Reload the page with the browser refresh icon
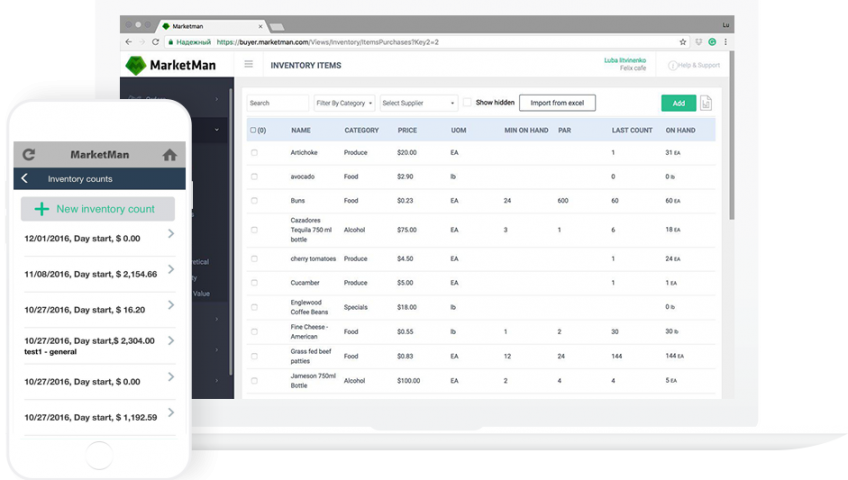 point(156,42)
